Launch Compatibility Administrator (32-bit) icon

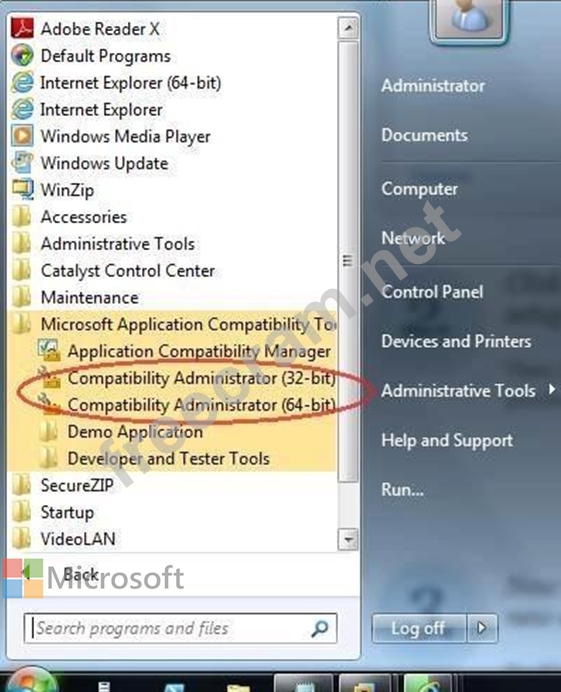click(x=49, y=377)
